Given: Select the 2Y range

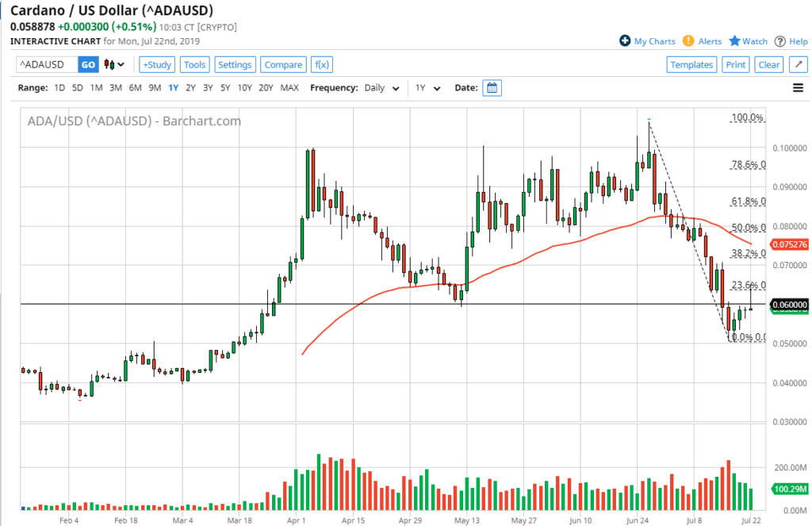Looking at the screenshot, I should pos(190,88).
